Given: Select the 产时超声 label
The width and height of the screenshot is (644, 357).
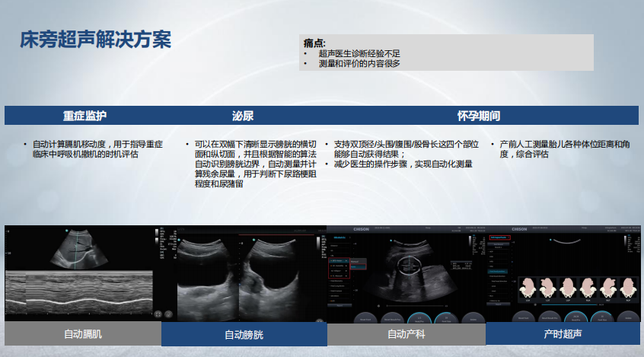Looking at the screenshot, I should click(x=563, y=333).
